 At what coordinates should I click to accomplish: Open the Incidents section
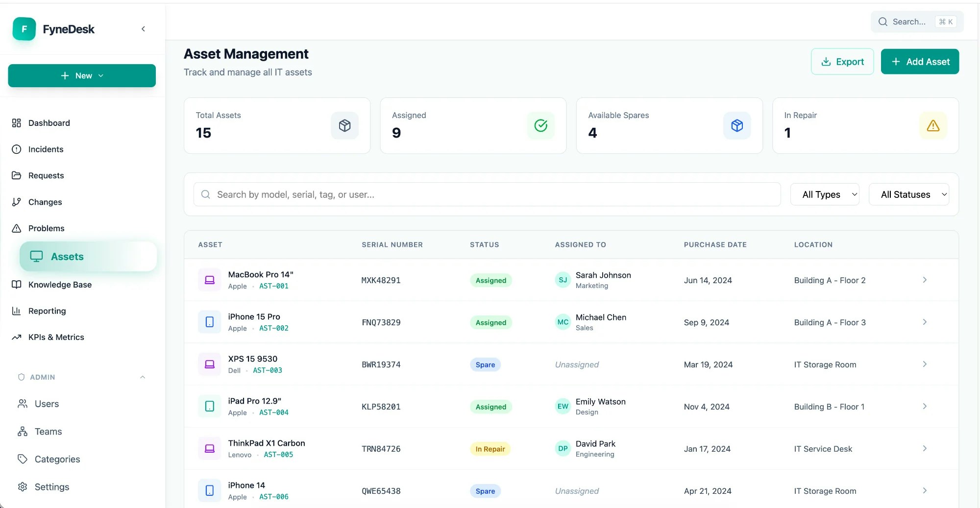[47, 149]
